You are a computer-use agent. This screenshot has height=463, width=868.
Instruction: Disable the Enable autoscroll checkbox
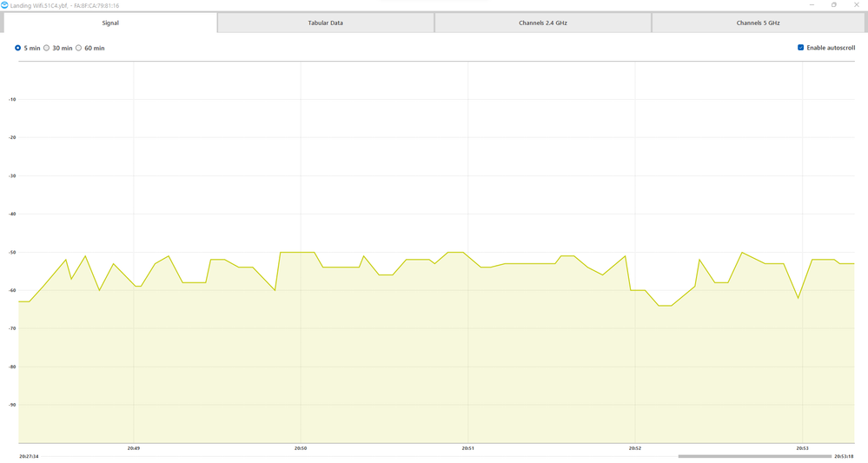800,48
